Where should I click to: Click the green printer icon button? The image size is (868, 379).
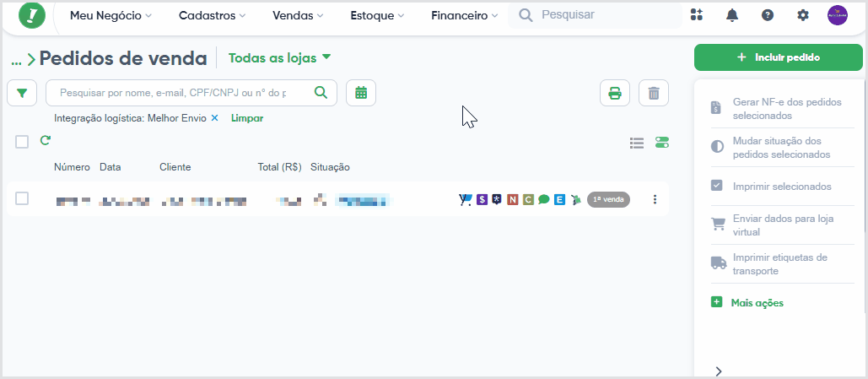click(x=615, y=93)
